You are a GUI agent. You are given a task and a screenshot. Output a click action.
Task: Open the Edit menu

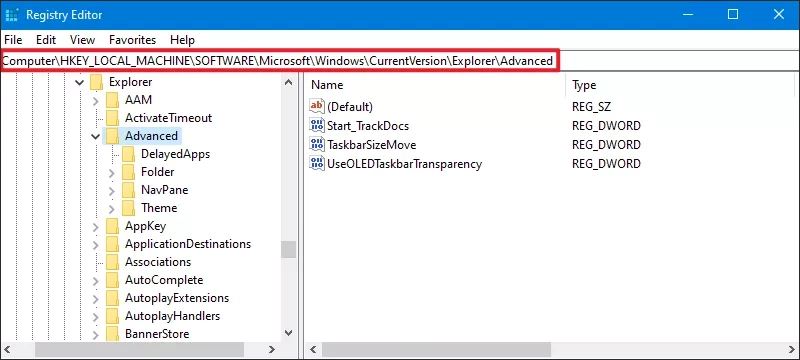(46, 40)
